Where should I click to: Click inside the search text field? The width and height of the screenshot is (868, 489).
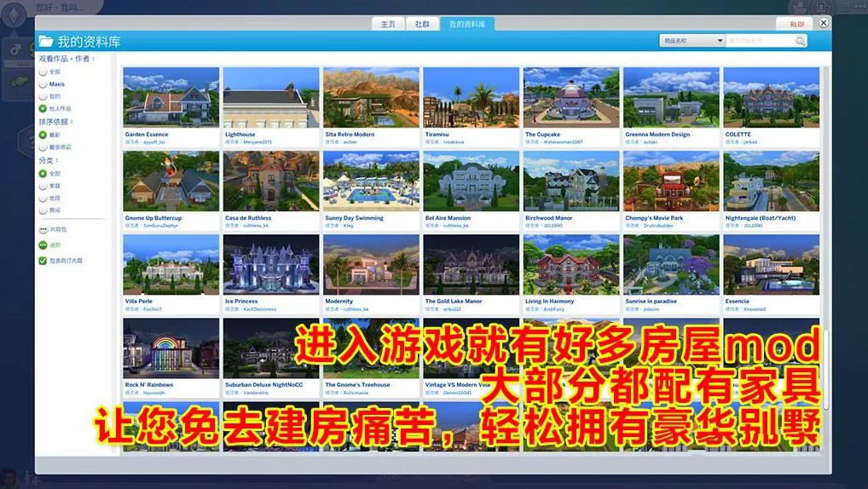tap(759, 41)
